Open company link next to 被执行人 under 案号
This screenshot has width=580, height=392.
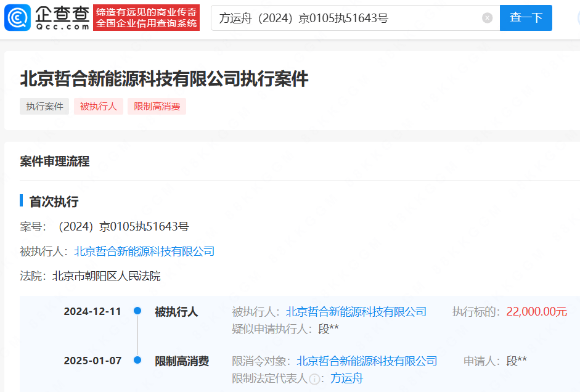(x=144, y=251)
